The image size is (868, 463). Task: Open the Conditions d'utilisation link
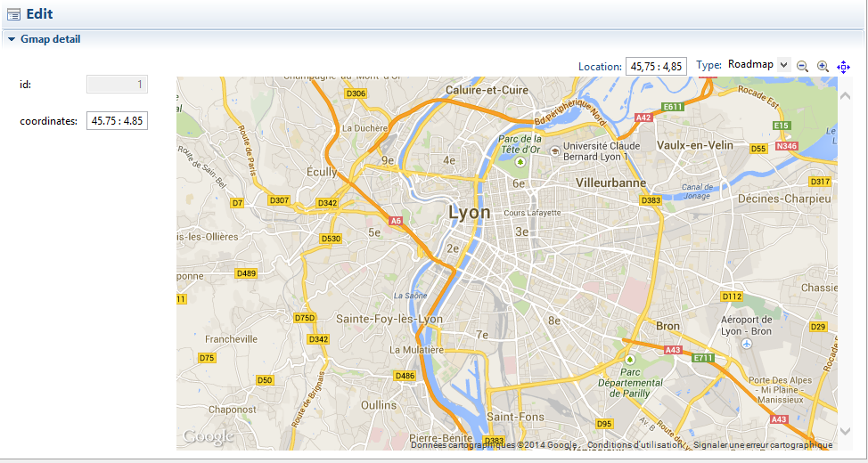pos(633,445)
